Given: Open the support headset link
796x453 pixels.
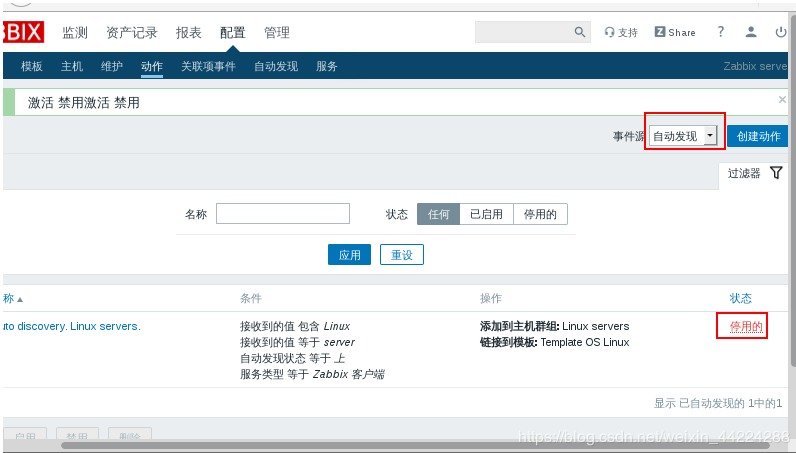Looking at the screenshot, I should coord(621,33).
